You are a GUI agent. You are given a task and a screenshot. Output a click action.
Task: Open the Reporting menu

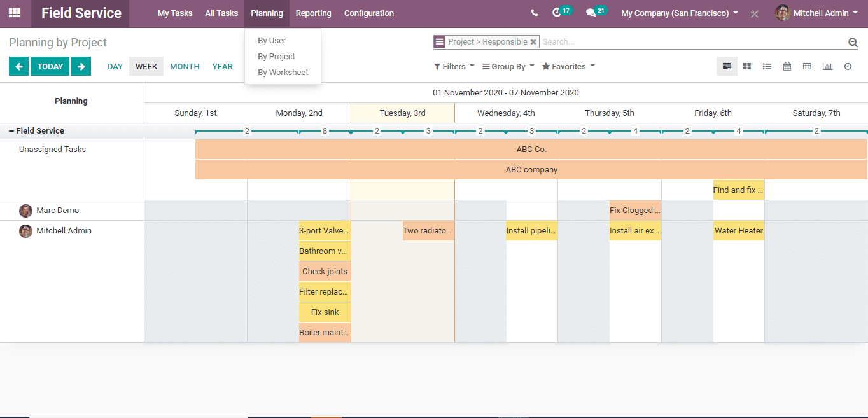coord(313,13)
